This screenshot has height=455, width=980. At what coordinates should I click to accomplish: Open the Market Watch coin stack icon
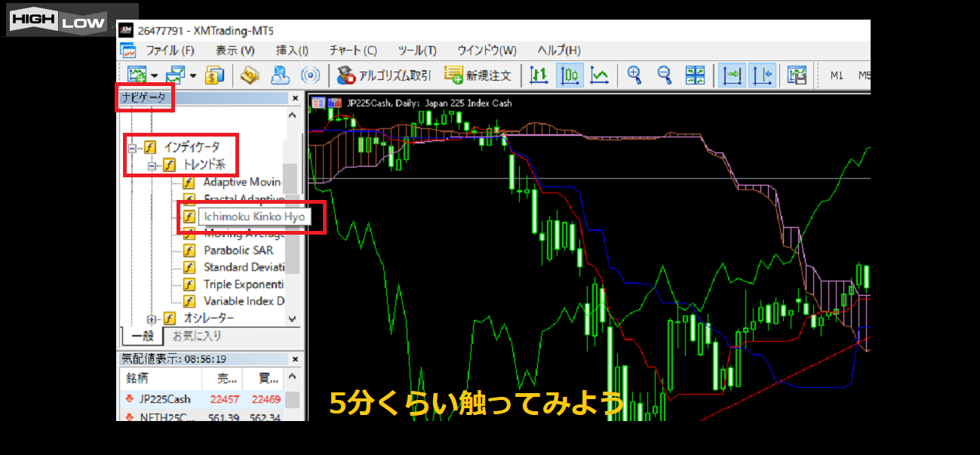215,75
